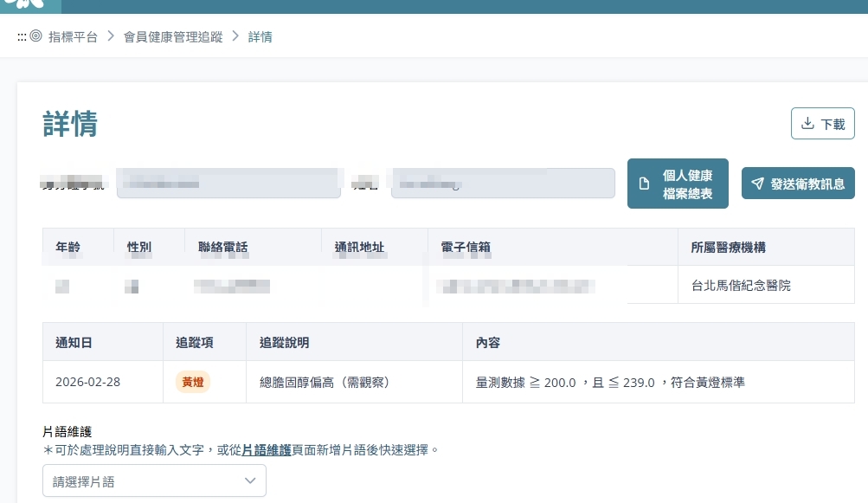Click the download icon on 下載 button
This screenshot has height=503, width=868.
coord(807,124)
